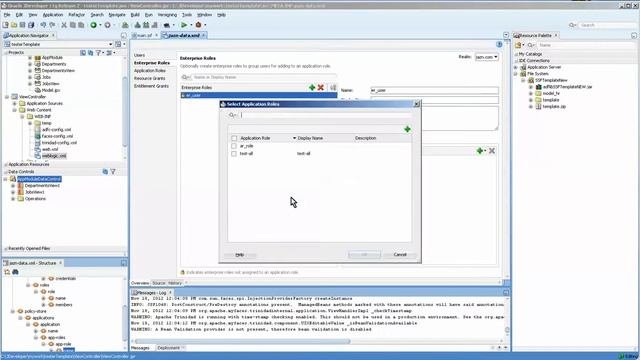The width and height of the screenshot is (640, 360).
Task: Click the green Run arrow icon
Action: (x=184, y=25)
